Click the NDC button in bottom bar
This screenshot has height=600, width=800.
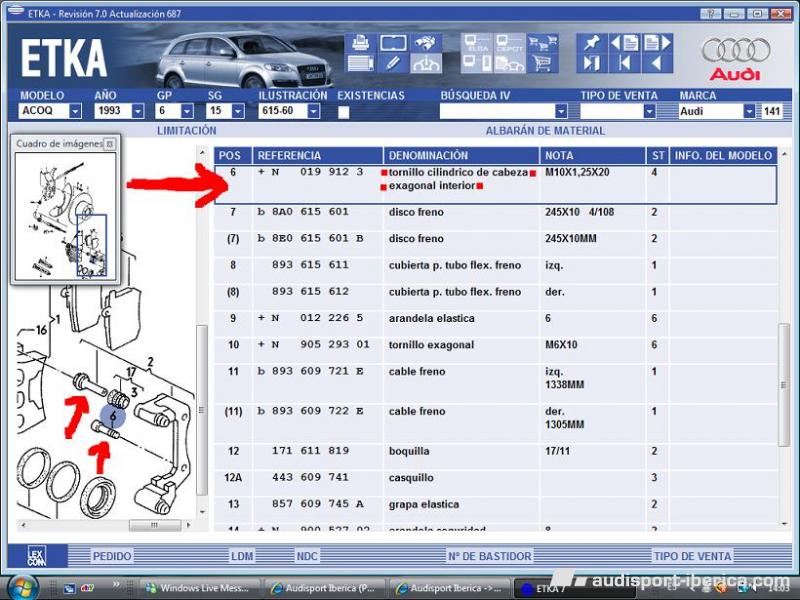[x=307, y=556]
